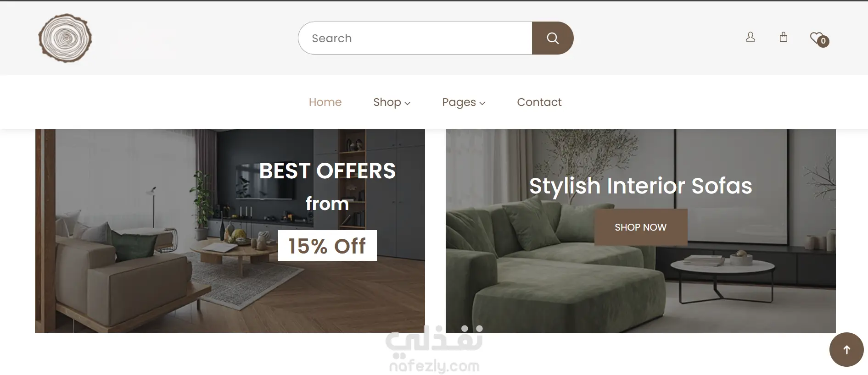Click the Stylish Interior Sofas heading
Image resolution: width=868 pixels, height=375 pixels.
point(640,186)
